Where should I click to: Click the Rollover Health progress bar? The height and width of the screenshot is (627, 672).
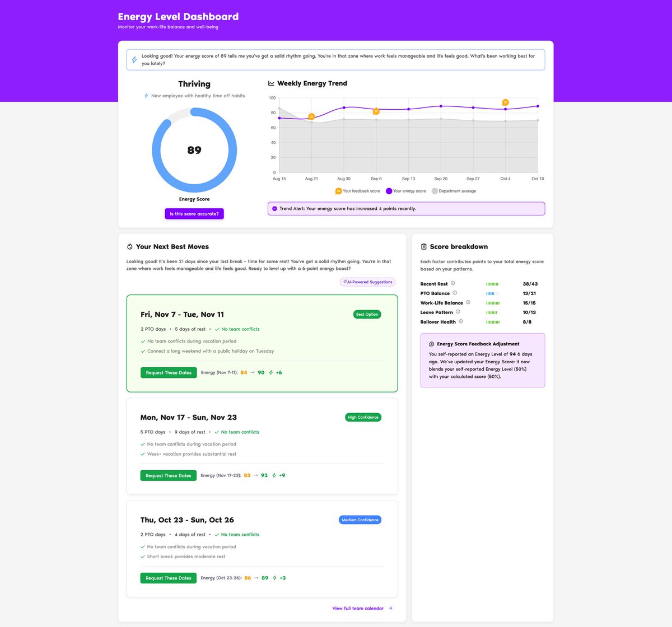pos(493,322)
